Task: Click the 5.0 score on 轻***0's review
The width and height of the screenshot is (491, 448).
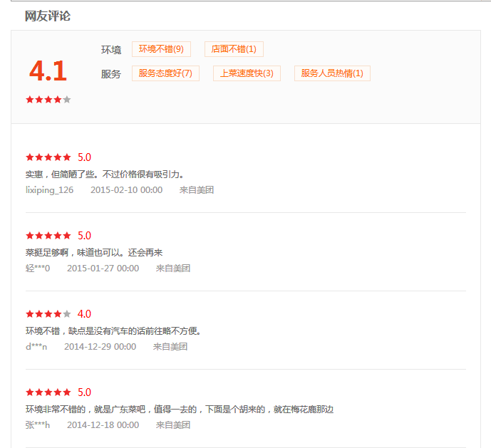Action: tap(84, 236)
